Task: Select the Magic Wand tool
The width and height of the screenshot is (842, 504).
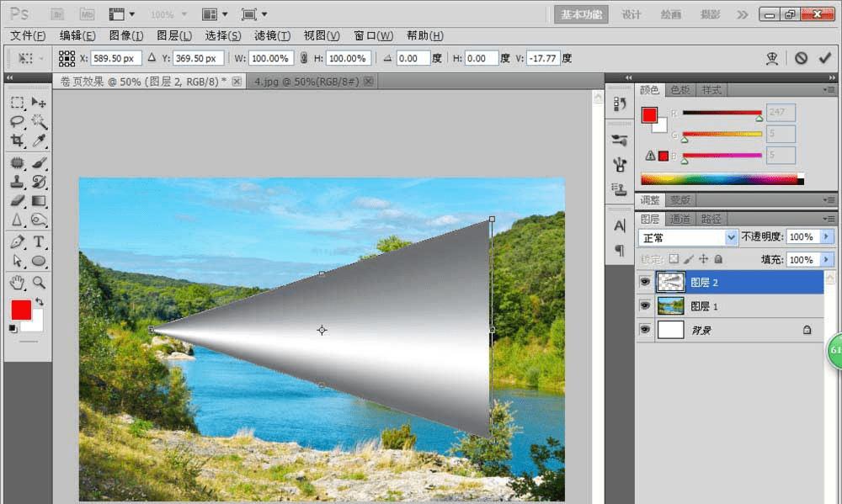Action: click(39, 121)
